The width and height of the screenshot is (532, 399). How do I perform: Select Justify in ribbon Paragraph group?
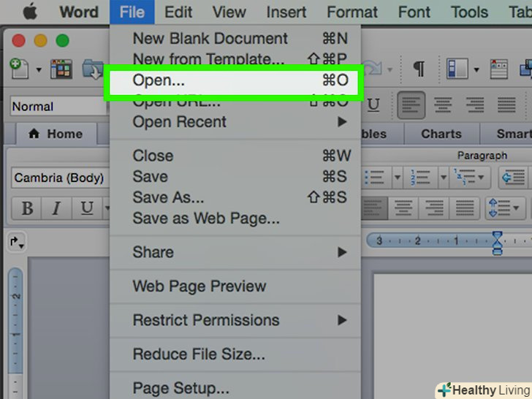465,208
